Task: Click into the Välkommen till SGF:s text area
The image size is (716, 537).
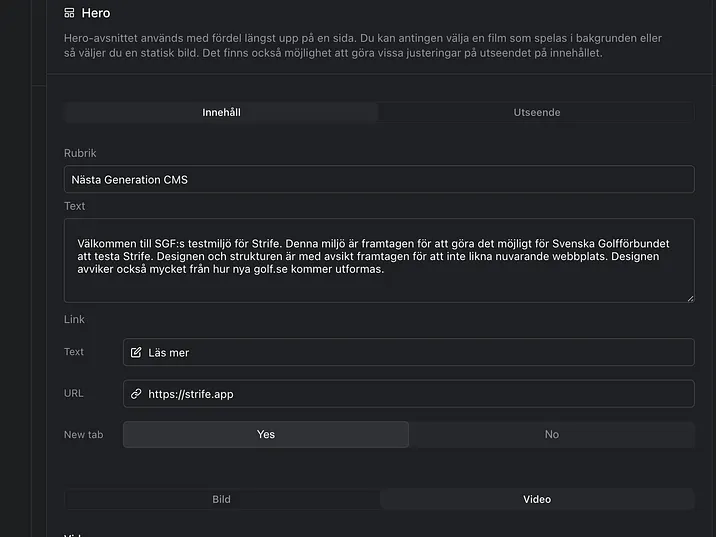Action: [x=378, y=260]
